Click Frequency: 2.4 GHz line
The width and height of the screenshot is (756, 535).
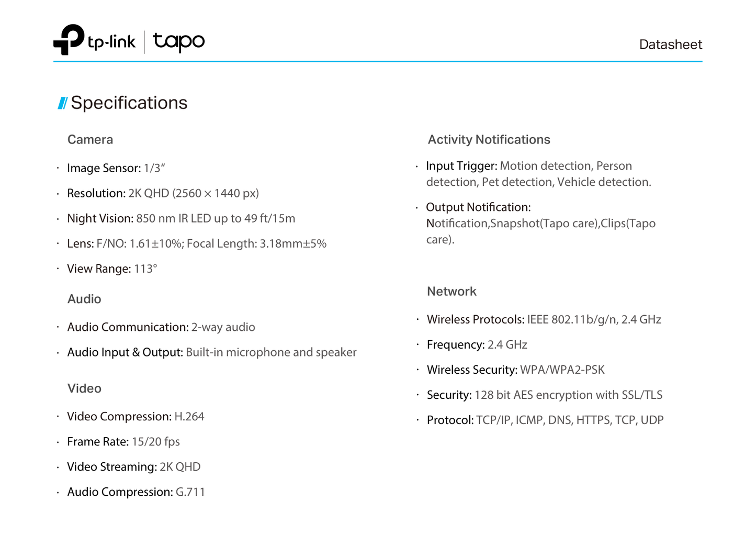(x=477, y=344)
